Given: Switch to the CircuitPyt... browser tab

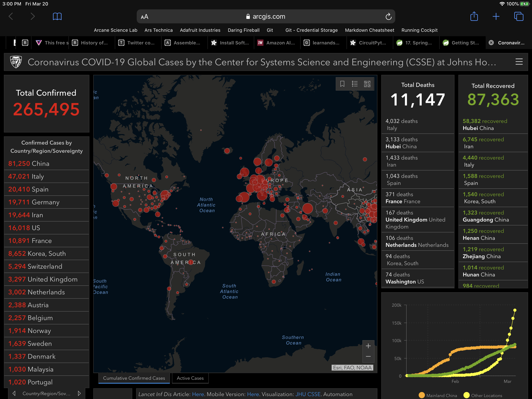Looking at the screenshot, I should click(x=370, y=43).
